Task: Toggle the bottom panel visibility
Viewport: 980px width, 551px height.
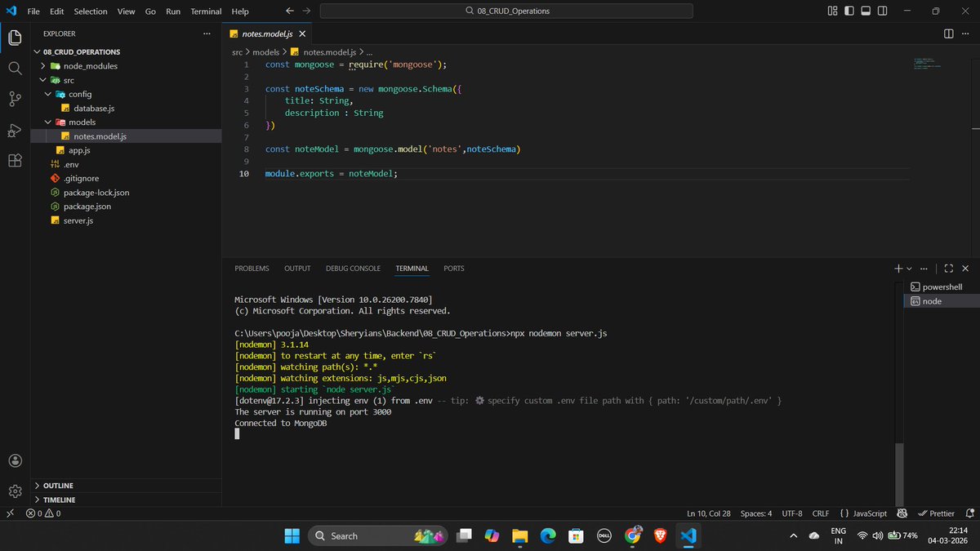Action: [866, 11]
